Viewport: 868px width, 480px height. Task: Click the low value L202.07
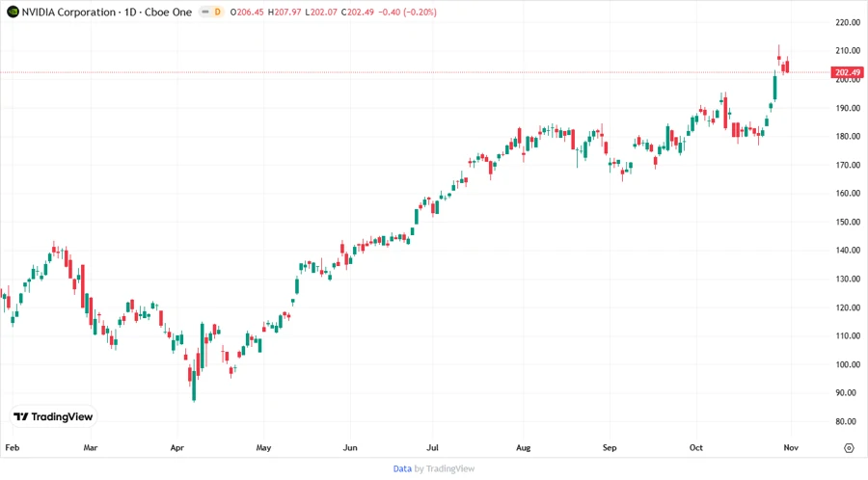(x=321, y=12)
